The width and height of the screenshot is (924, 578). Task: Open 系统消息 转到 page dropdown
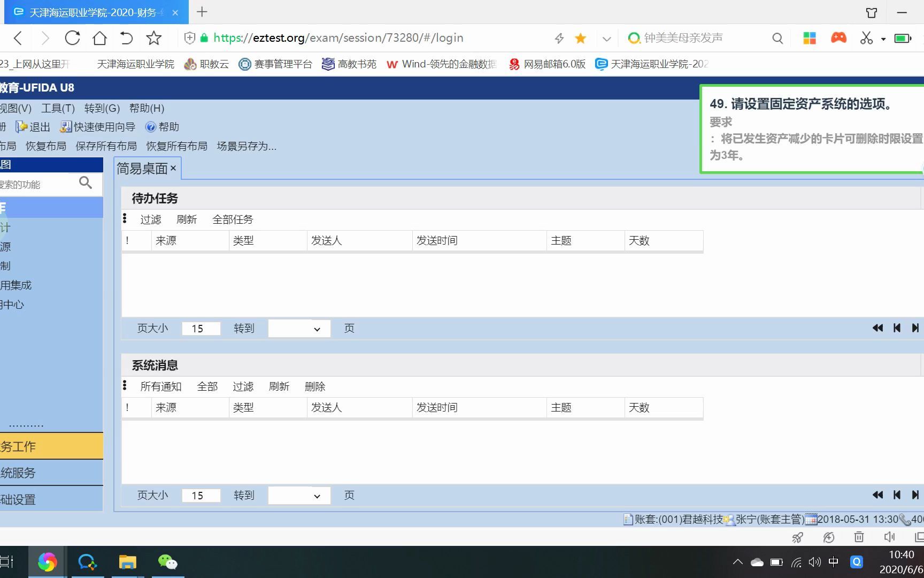point(299,496)
